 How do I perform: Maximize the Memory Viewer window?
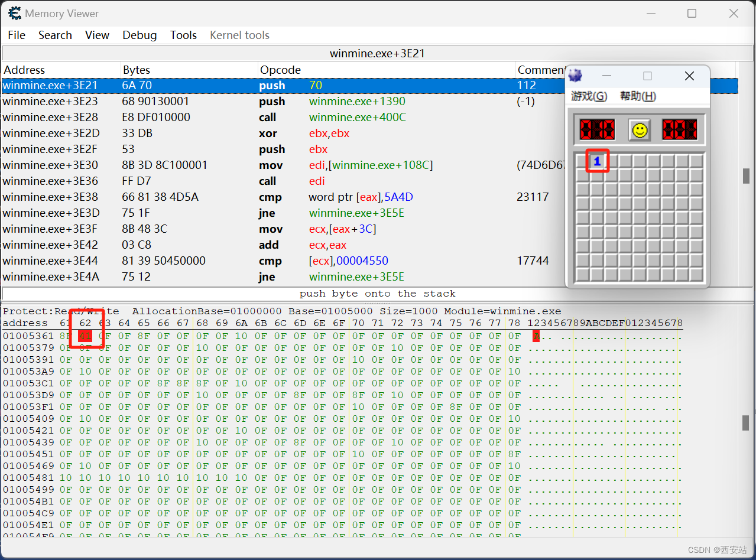tap(692, 13)
